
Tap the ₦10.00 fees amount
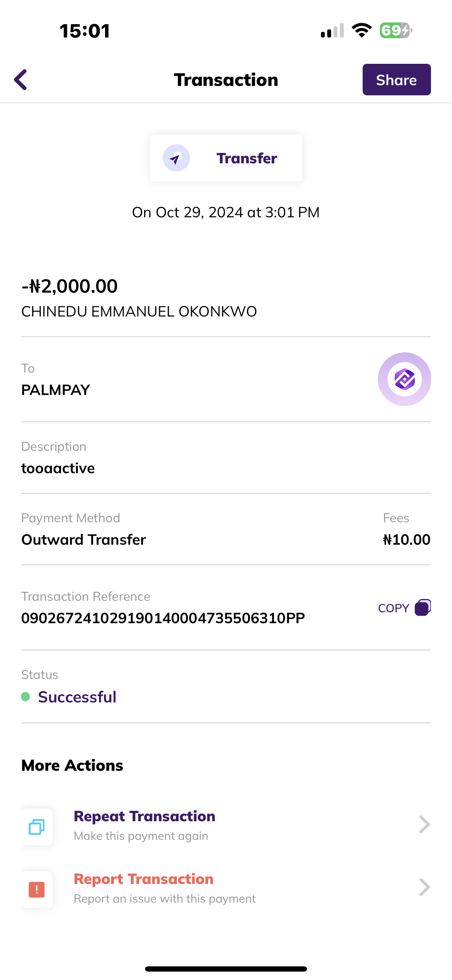pyautogui.click(x=406, y=539)
